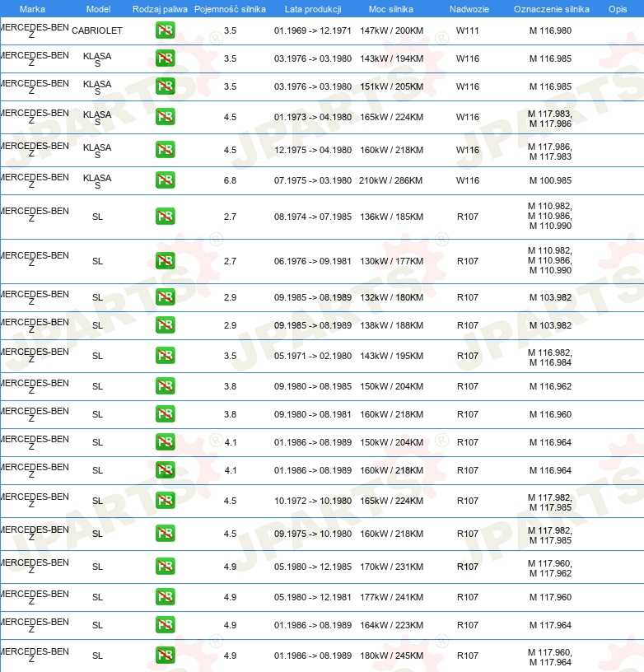This screenshot has height=672, width=644.
Task: Select fuel icon in 12.1975 -> 04.1980 row
Action: click(x=165, y=150)
